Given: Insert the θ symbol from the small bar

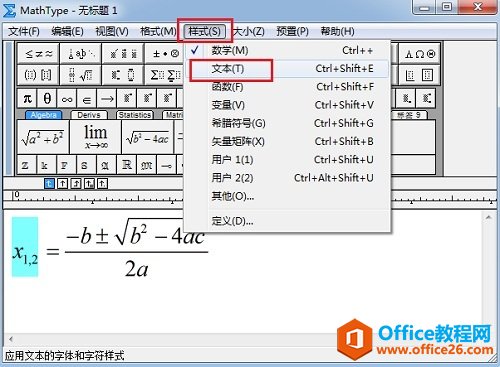Looking at the screenshot, I should pos(47,98).
